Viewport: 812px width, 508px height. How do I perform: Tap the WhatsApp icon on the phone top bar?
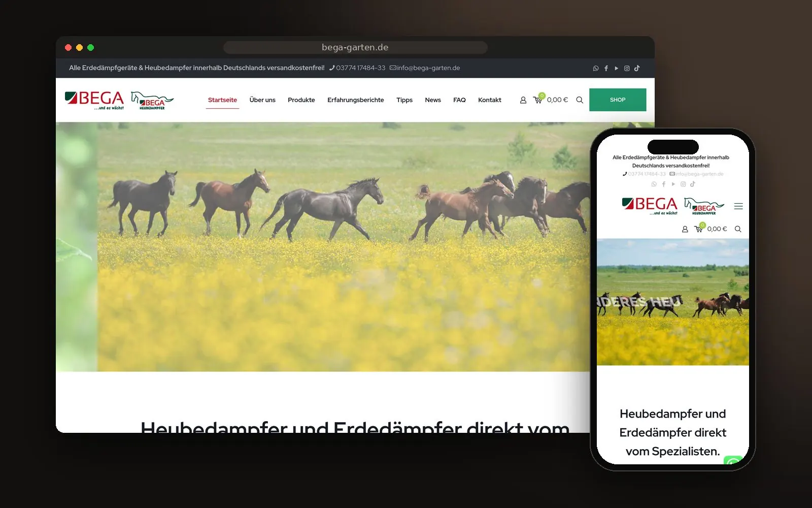(654, 184)
